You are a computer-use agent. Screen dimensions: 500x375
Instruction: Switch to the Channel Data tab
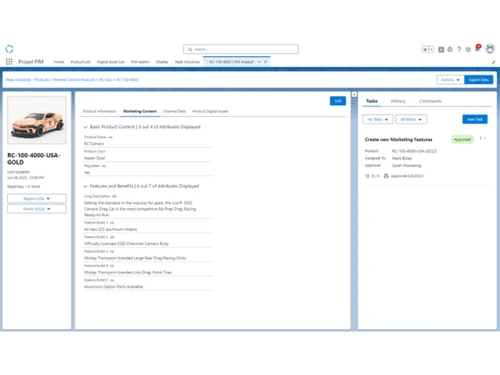(x=174, y=111)
